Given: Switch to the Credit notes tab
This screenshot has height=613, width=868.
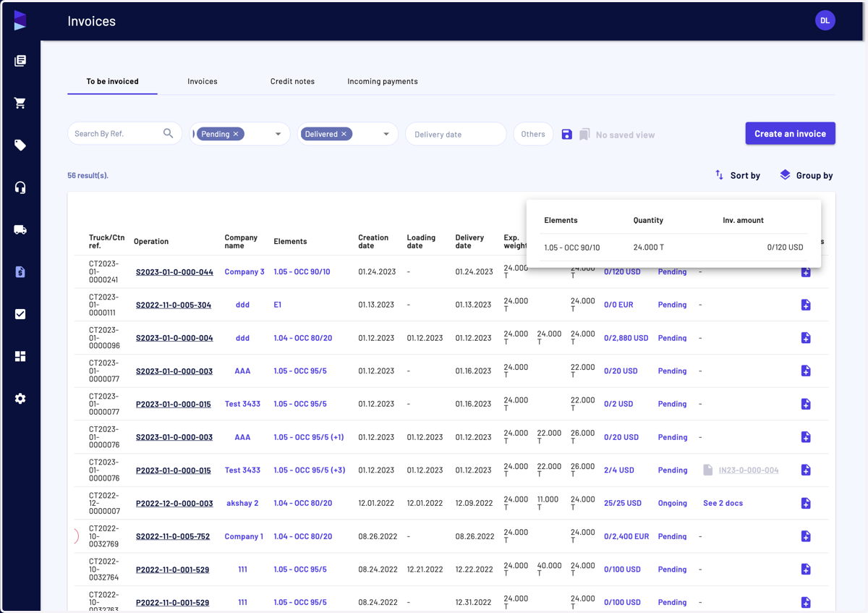Looking at the screenshot, I should [x=292, y=81].
